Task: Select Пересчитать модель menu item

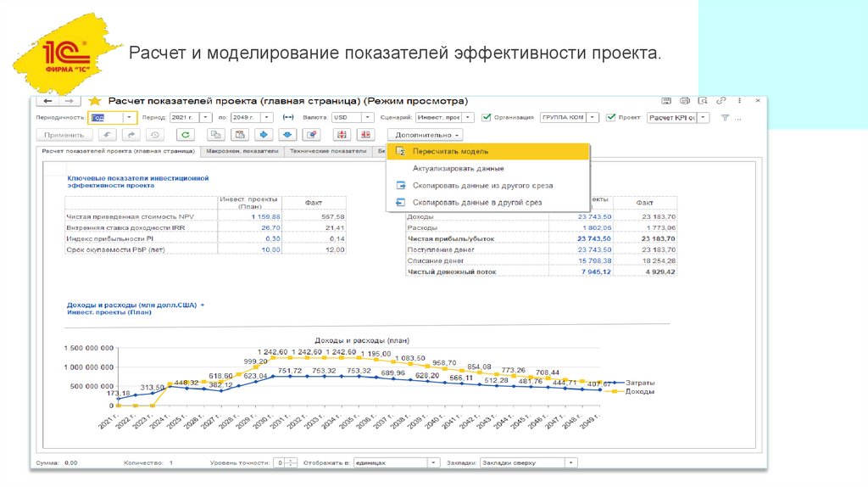Action: point(487,151)
